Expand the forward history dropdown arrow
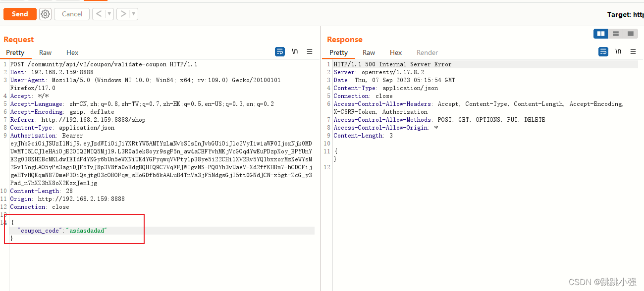Viewport: 644px width, 291px height. 134,14
